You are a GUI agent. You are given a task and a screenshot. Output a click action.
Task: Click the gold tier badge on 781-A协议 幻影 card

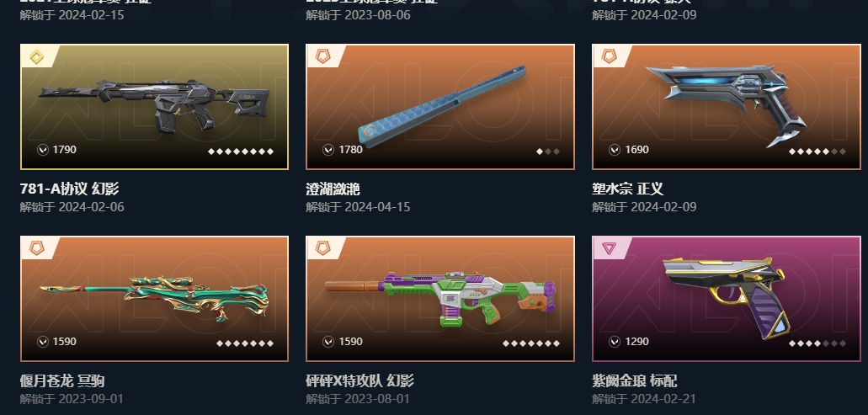point(36,56)
